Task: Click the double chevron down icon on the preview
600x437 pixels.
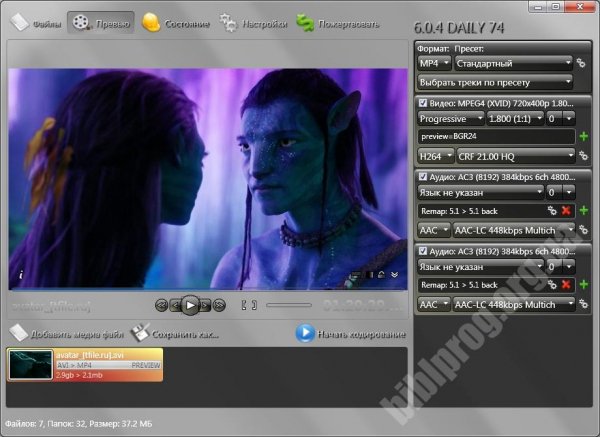Action: (395, 274)
